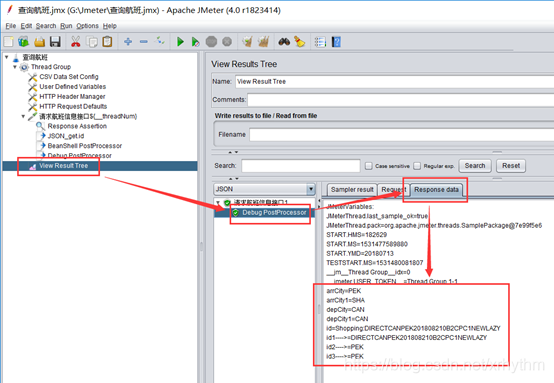Click the Reset button
554x383 pixels.
coord(511,166)
